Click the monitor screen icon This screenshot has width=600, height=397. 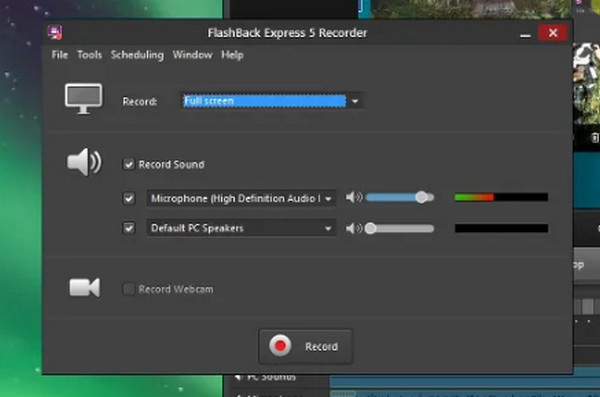click(83, 99)
